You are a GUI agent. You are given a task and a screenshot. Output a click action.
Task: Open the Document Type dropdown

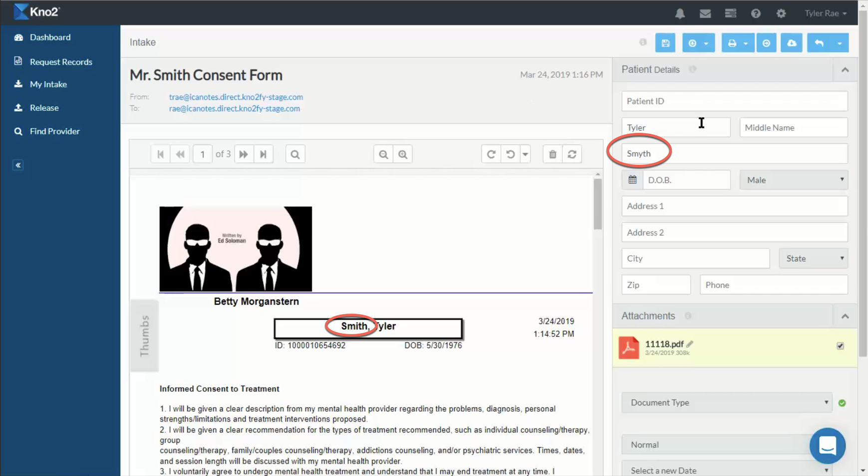(726, 403)
